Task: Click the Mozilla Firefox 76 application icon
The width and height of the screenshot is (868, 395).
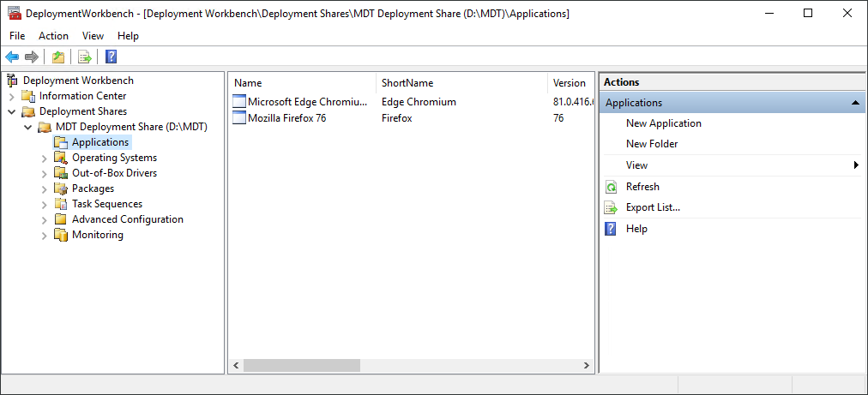Action: [238, 118]
